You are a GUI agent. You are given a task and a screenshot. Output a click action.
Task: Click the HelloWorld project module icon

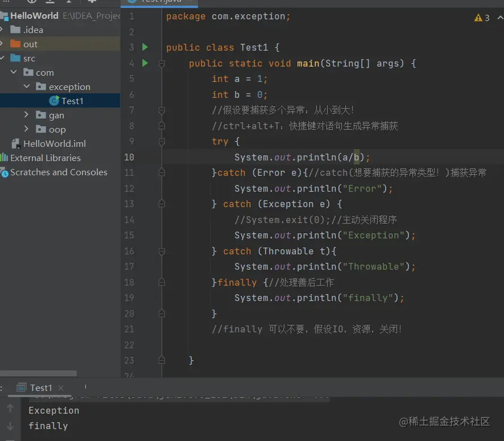pos(4,16)
